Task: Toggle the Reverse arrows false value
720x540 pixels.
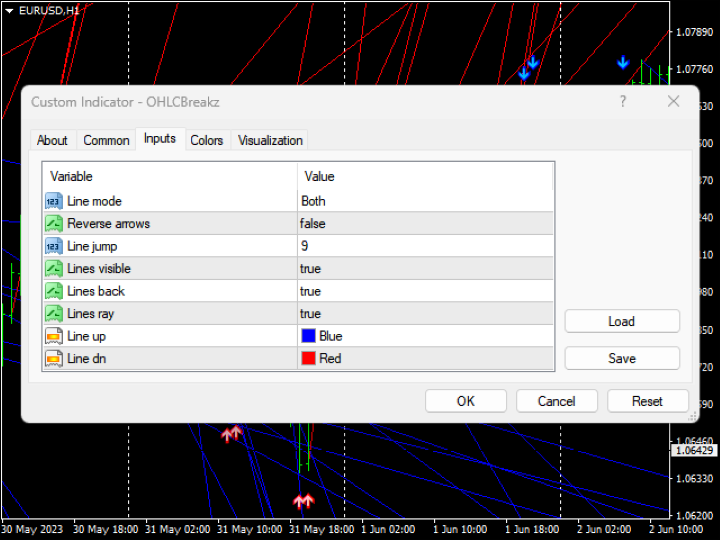Action: pos(425,224)
